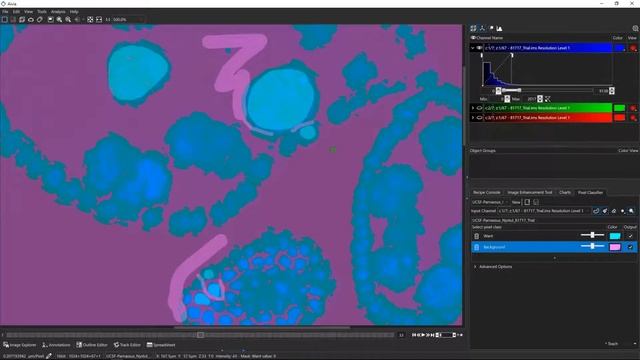
Task: Select the first pixel class row, above Background
Action: pyautogui.click(x=554, y=236)
